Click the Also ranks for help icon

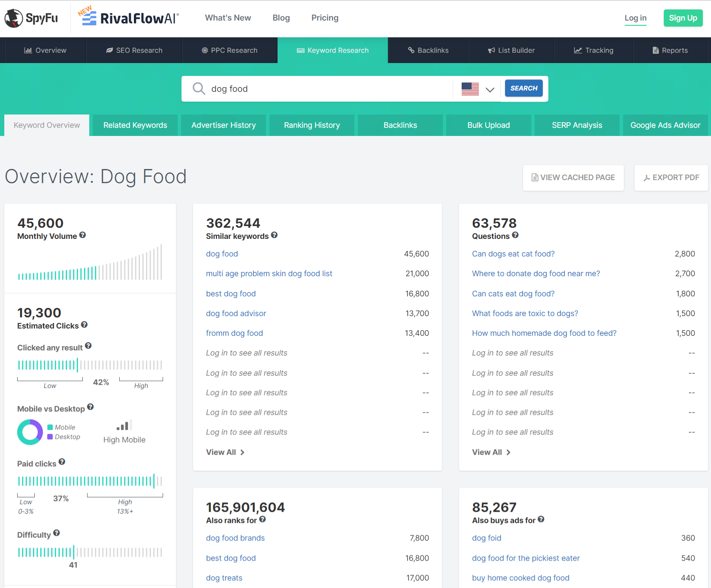click(x=262, y=519)
